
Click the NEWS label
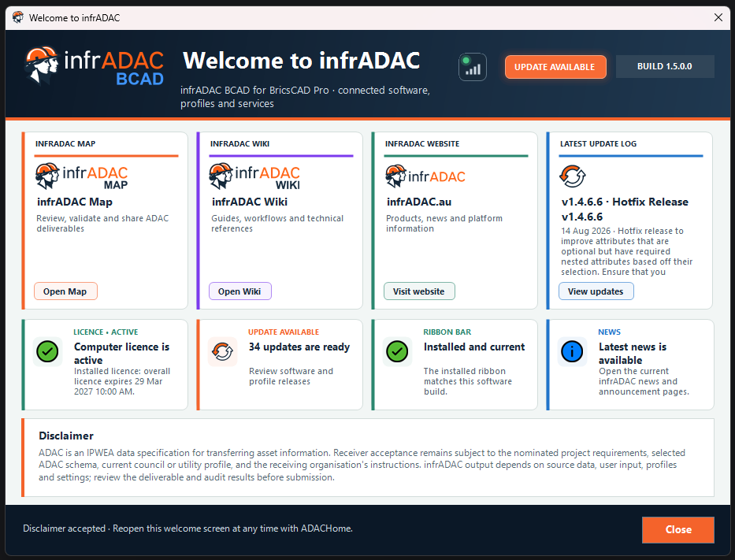(x=610, y=332)
